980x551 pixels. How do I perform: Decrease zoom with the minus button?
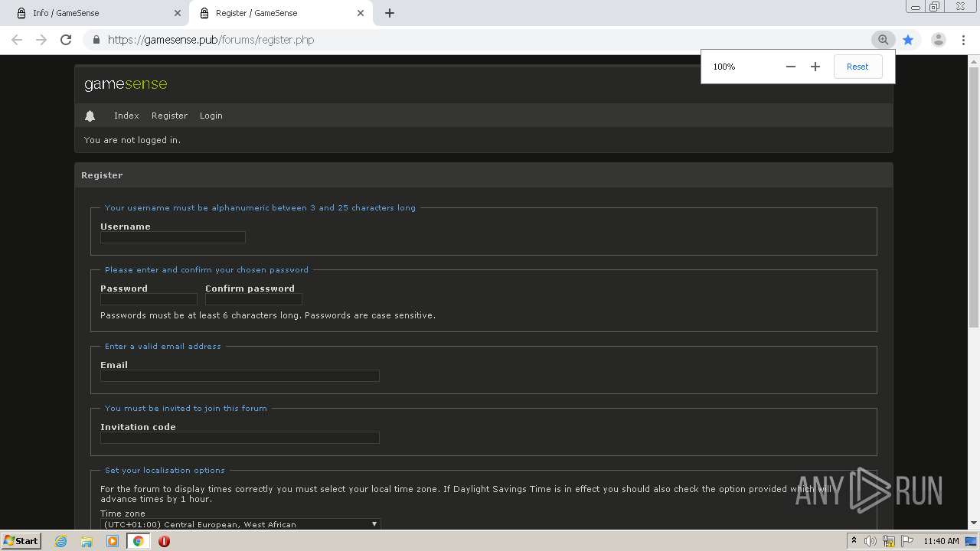[x=791, y=67]
